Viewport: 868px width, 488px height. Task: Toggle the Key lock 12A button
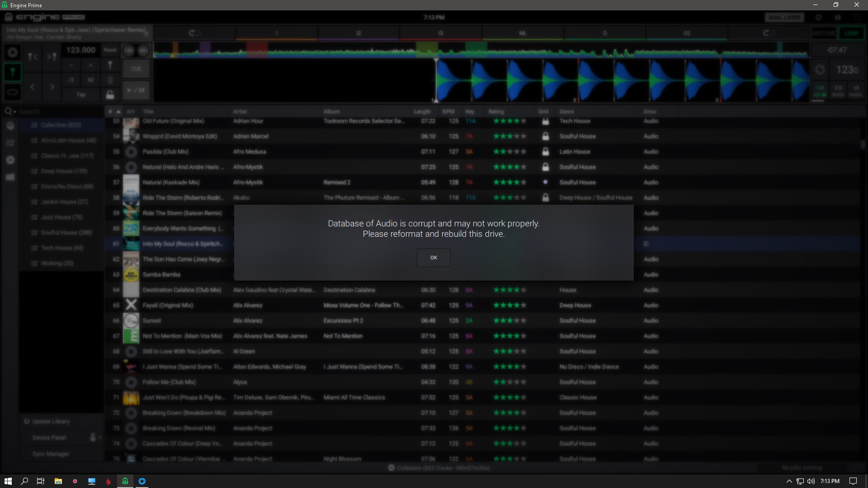(x=820, y=91)
